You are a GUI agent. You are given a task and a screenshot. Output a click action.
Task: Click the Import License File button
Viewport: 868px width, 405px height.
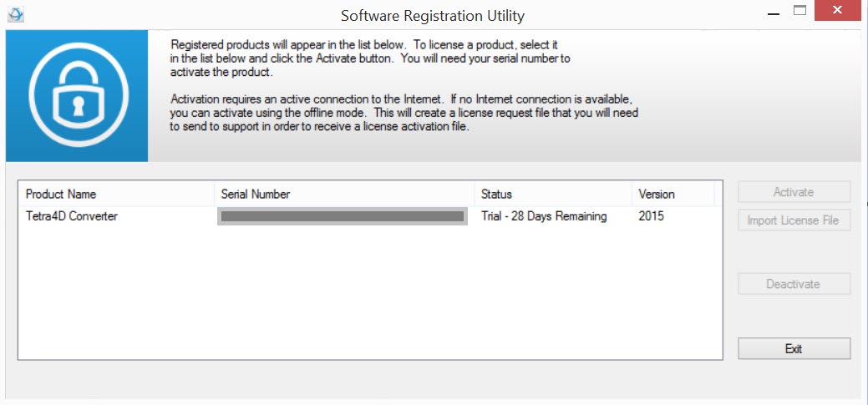pyautogui.click(x=794, y=220)
